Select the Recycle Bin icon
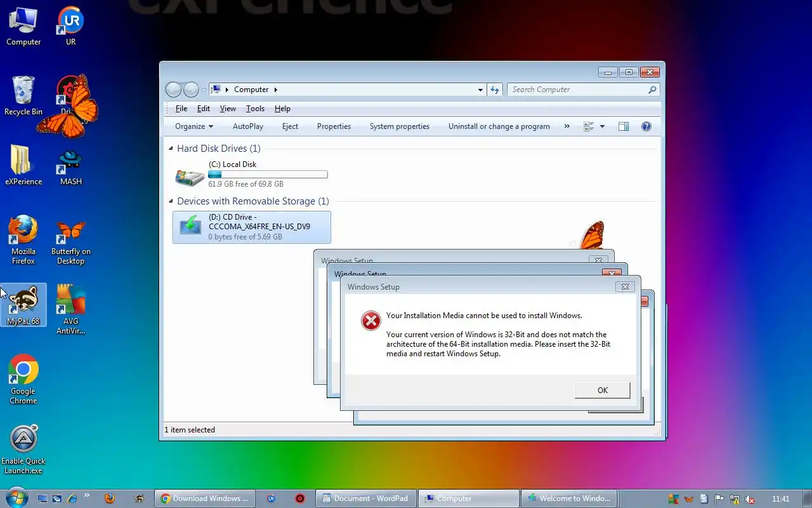The height and width of the screenshot is (508, 812). 23,97
